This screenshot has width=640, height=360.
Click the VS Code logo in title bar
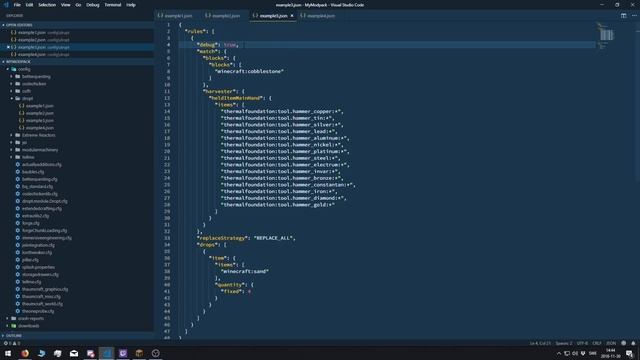pos(6,5)
